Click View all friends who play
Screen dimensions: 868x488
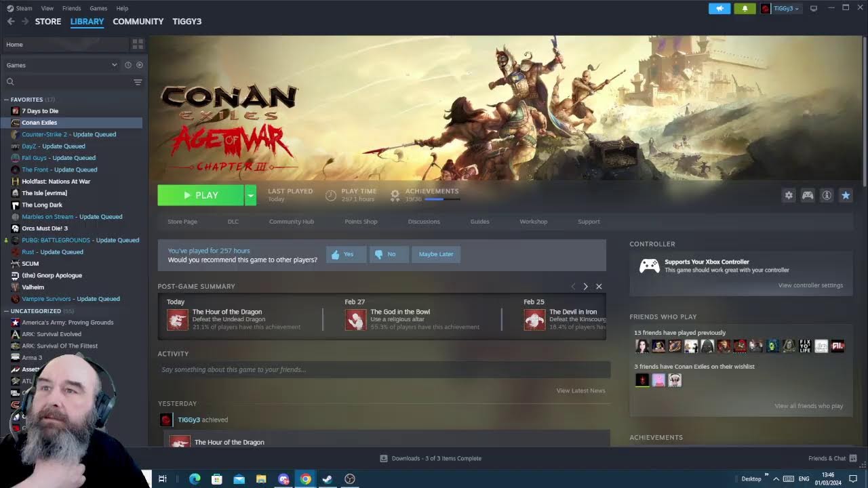[x=808, y=406]
